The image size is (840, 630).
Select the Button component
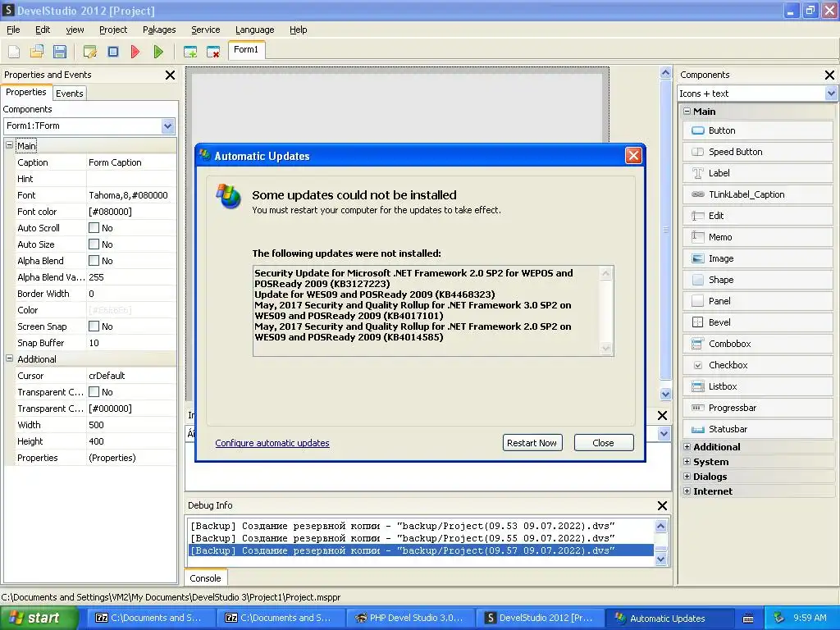point(757,130)
